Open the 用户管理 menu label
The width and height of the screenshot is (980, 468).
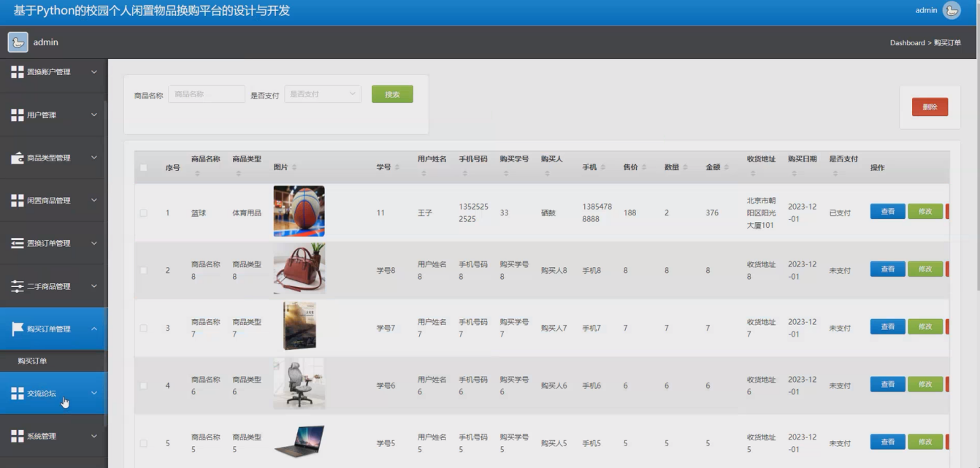(42, 115)
